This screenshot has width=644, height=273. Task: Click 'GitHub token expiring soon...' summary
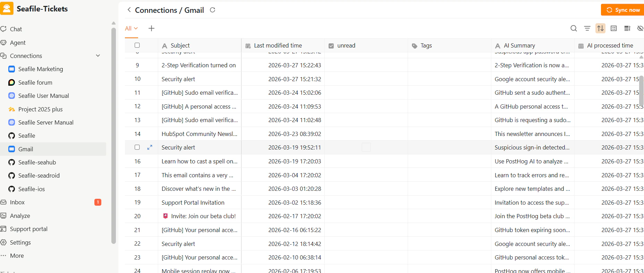coord(532,230)
